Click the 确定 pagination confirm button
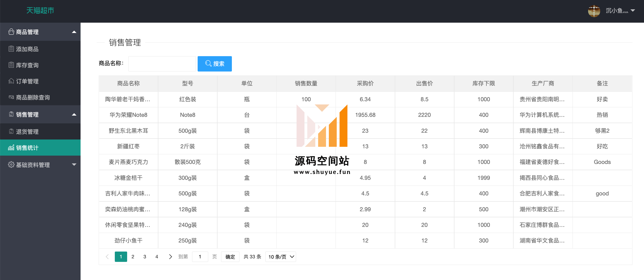This screenshot has width=644, height=280. tap(230, 257)
